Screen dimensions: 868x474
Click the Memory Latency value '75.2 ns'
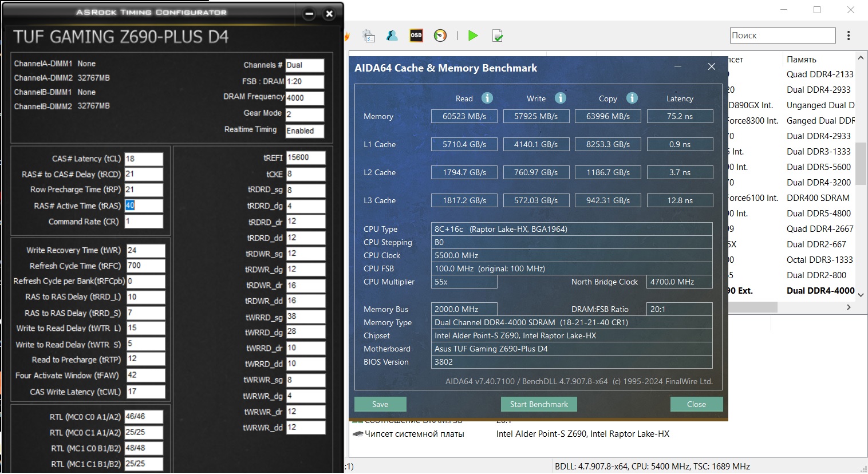tap(680, 116)
